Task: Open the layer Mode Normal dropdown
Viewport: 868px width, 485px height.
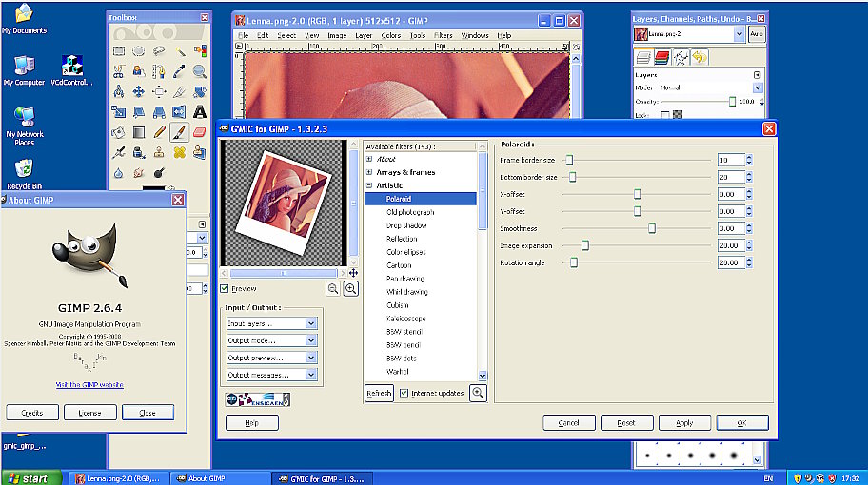Action: pyautogui.click(x=758, y=87)
